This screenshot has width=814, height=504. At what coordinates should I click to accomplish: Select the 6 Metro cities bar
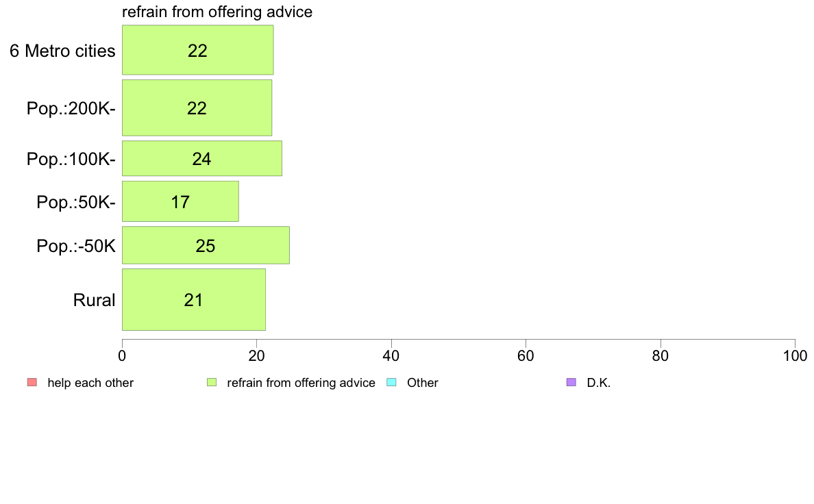click(x=198, y=50)
